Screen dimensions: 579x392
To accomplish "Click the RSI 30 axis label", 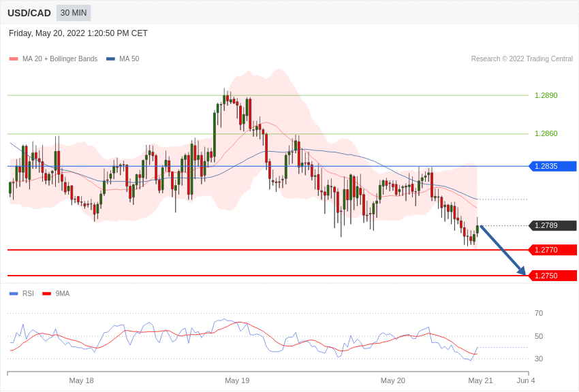I will click(x=539, y=359).
